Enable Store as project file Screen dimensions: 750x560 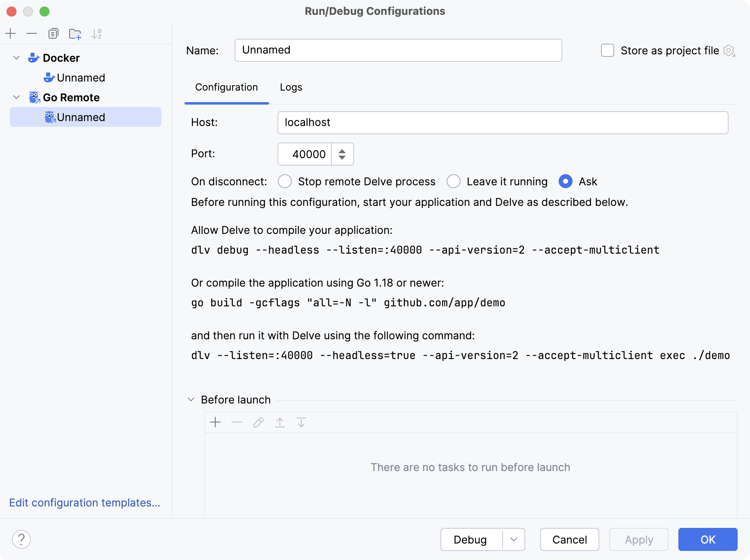click(607, 50)
